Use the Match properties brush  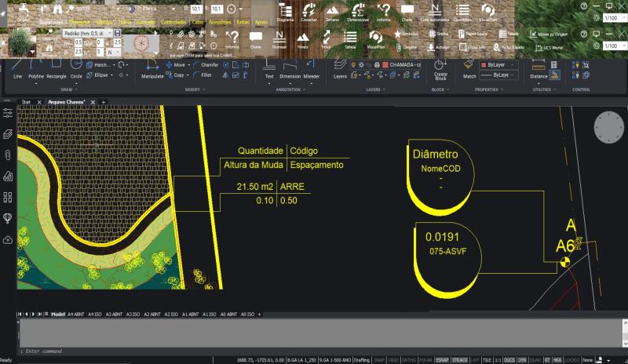[469, 69]
